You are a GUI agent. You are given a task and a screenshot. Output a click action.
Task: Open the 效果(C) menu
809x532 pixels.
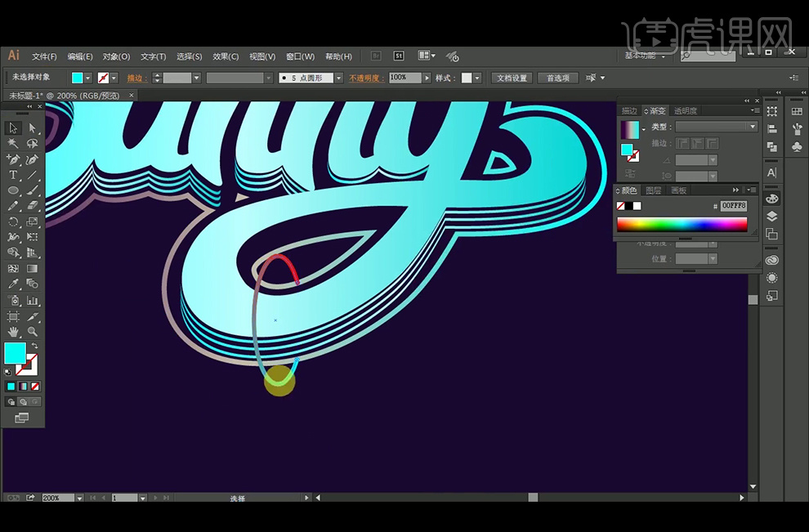click(226, 56)
